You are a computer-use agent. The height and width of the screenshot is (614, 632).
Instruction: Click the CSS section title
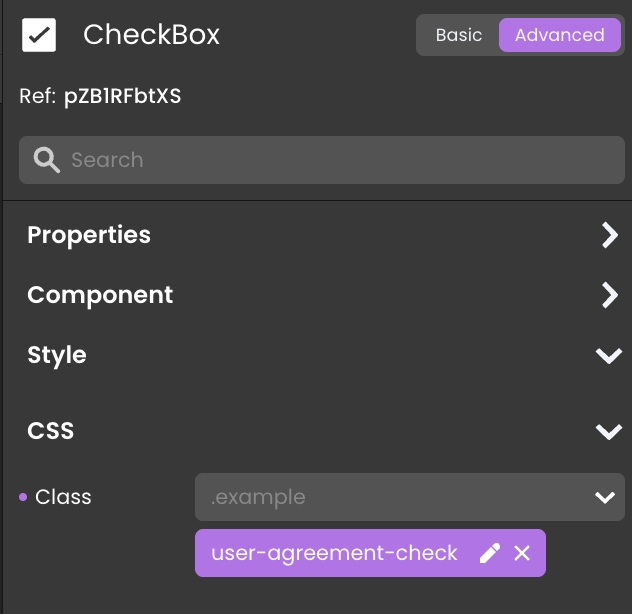[51, 431]
